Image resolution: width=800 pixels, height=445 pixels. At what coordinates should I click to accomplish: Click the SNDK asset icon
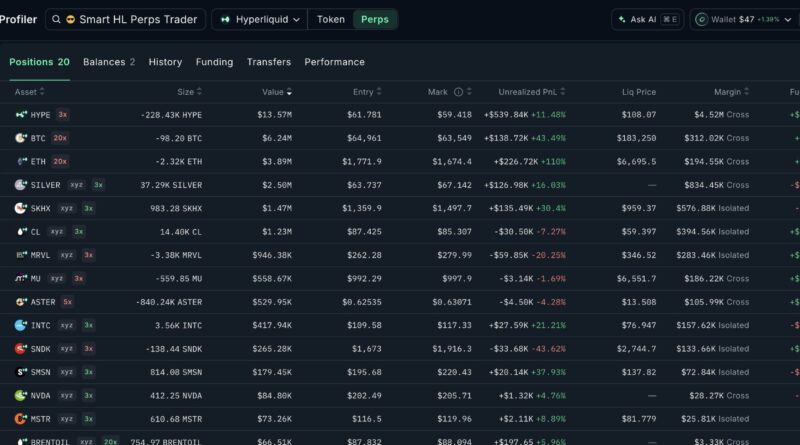pyautogui.click(x=21, y=349)
